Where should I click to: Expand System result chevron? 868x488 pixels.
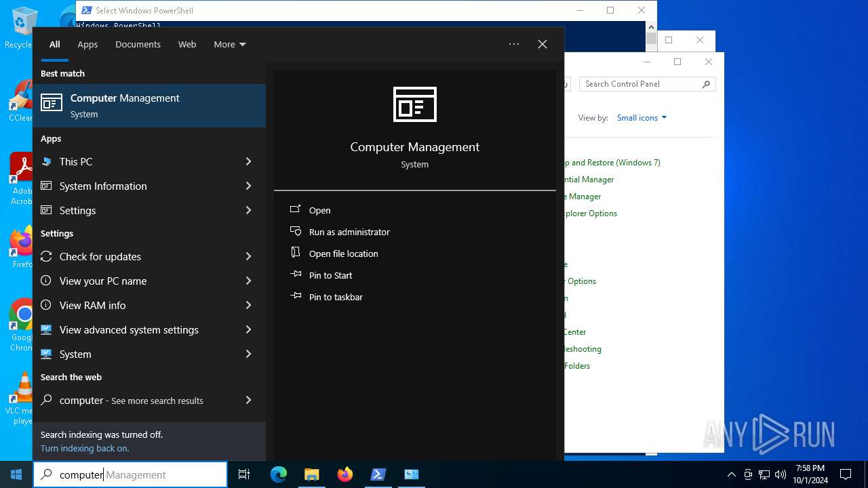pyautogui.click(x=248, y=354)
